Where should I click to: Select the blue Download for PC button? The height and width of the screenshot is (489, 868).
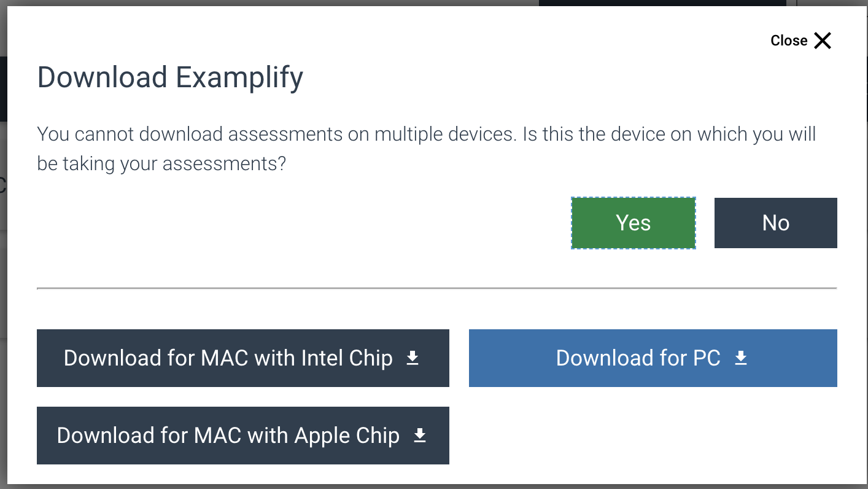point(653,358)
